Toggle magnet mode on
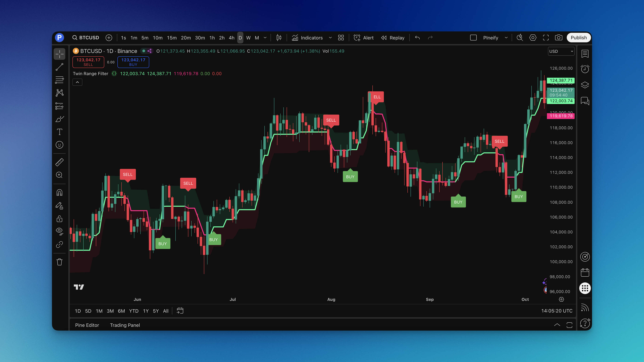644x362 pixels. pyautogui.click(x=59, y=193)
